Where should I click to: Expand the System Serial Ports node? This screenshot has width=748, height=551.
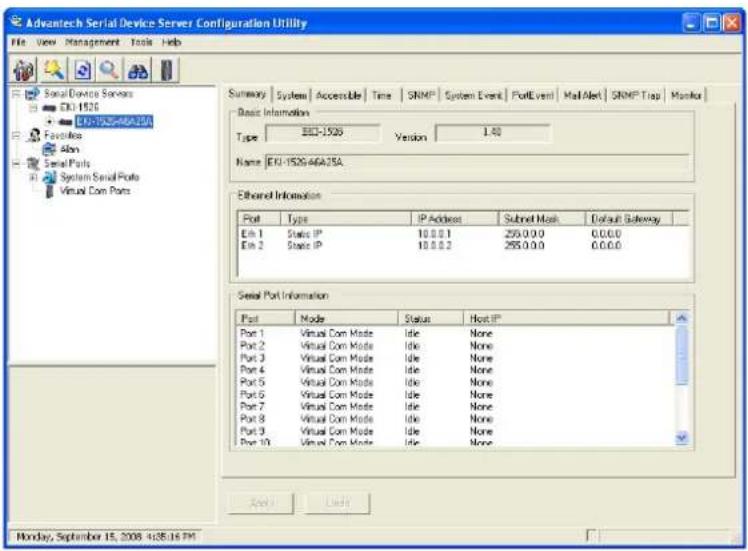[33, 177]
